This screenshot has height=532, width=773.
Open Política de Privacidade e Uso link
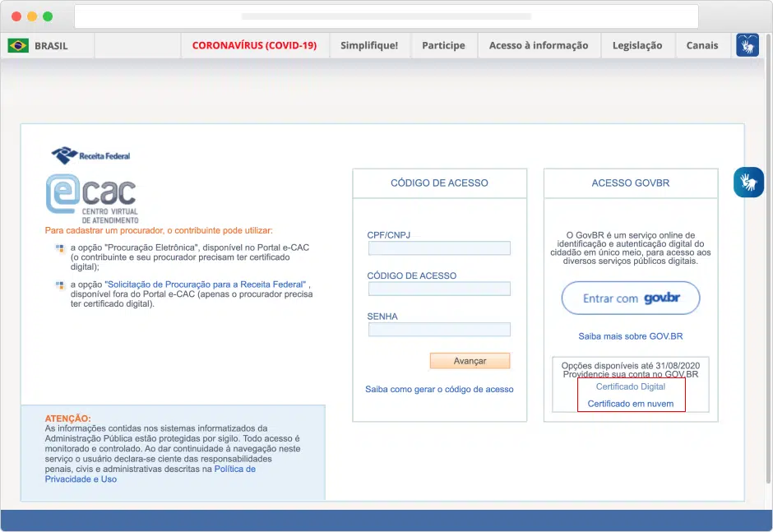pos(150,474)
